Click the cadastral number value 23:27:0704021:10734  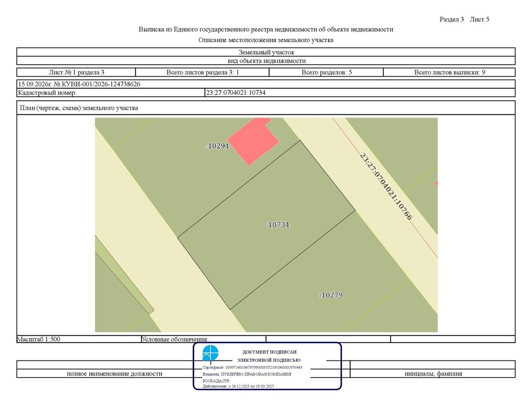coord(236,93)
